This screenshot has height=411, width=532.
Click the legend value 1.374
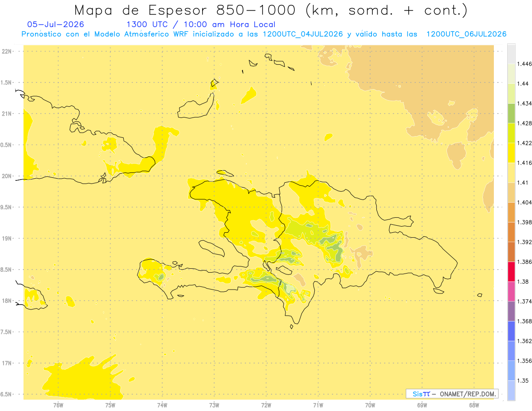525,301
